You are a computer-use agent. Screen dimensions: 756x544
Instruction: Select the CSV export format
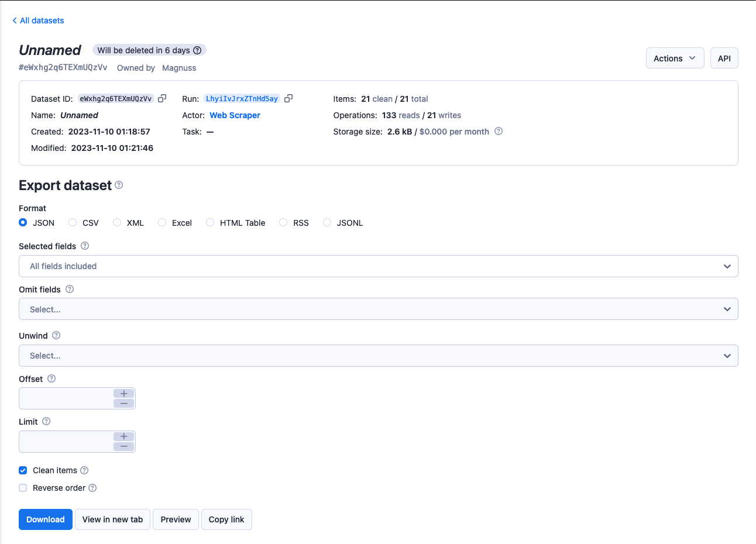(73, 222)
